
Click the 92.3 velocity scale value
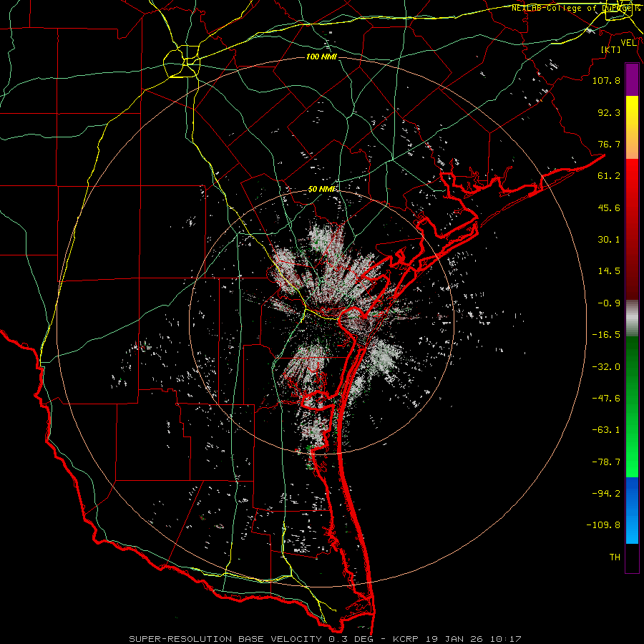pyautogui.click(x=609, y=112)
